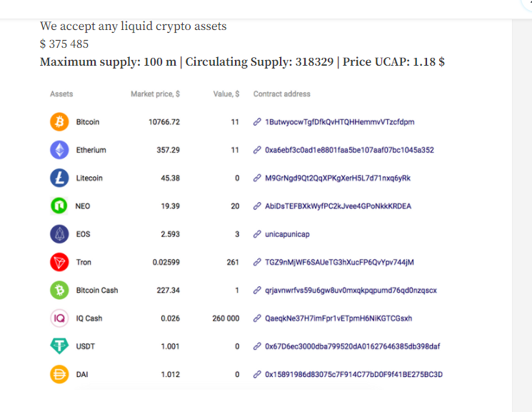Click the yellow DAI icon

[59, 374]
